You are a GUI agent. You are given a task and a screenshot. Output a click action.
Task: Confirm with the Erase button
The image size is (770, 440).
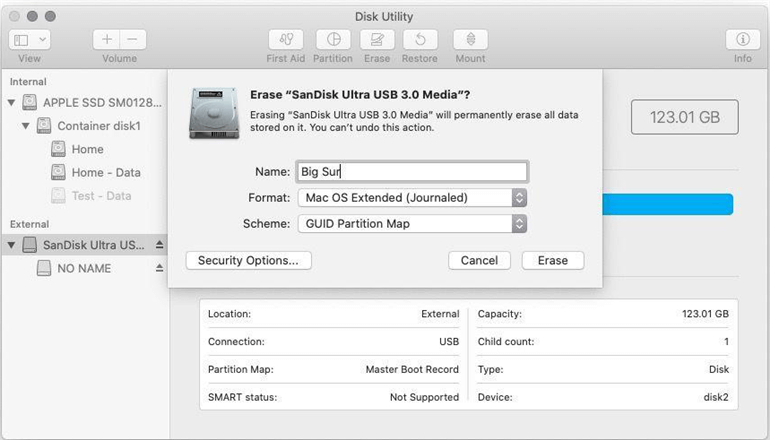pos(553,260)
